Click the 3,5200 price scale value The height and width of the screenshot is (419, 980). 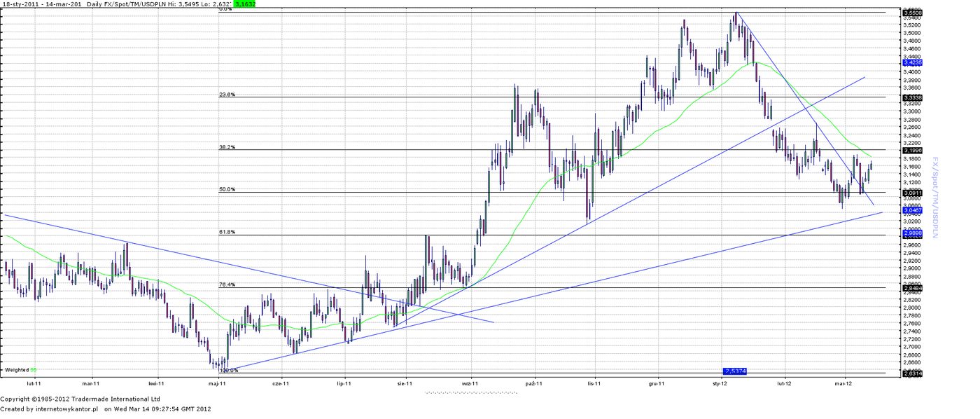coord(912,25)
